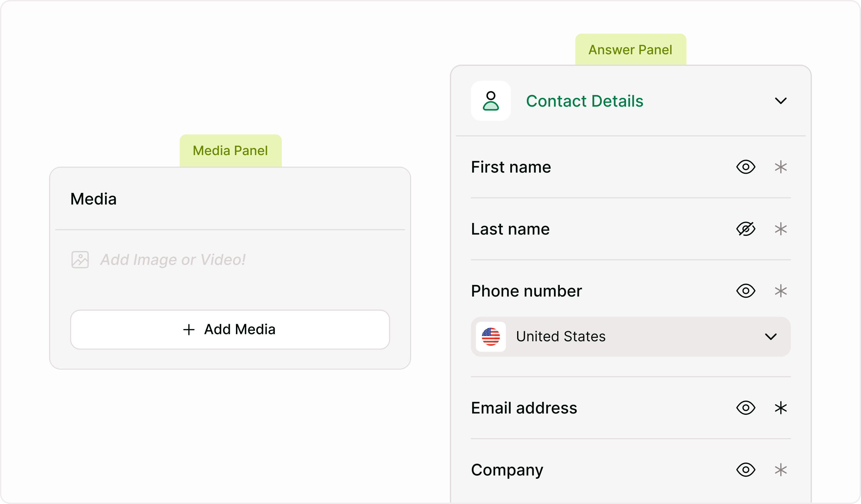This screenshot has height=504, width=861.
Task: Click the plus icon in Add Media
Action: click(x=189, y=330)
